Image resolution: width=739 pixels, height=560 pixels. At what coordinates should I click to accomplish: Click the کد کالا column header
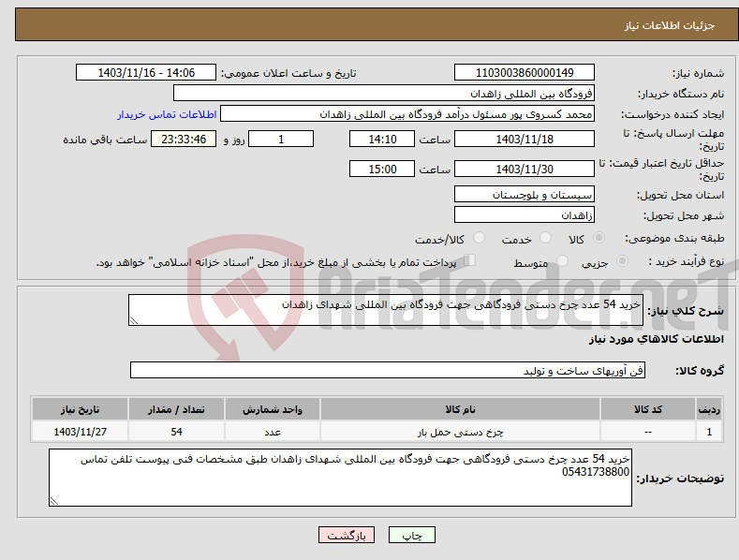648,409
